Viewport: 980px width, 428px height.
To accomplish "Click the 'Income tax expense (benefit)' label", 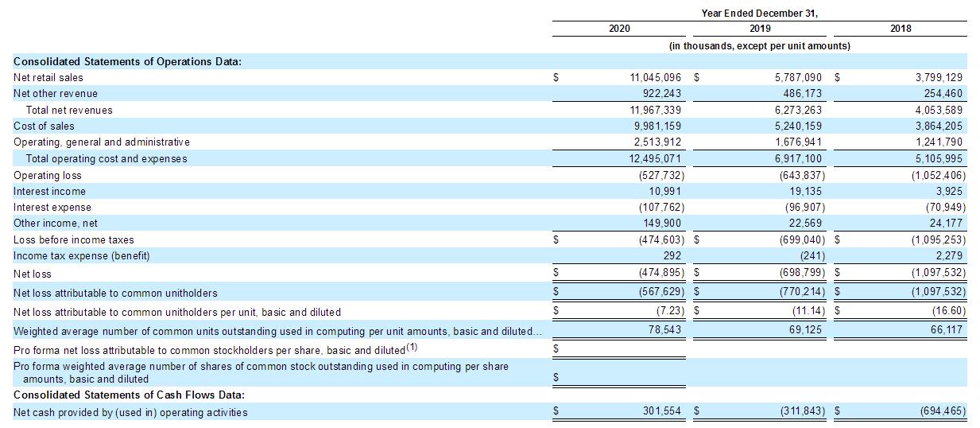I will [x=82, y=256].
